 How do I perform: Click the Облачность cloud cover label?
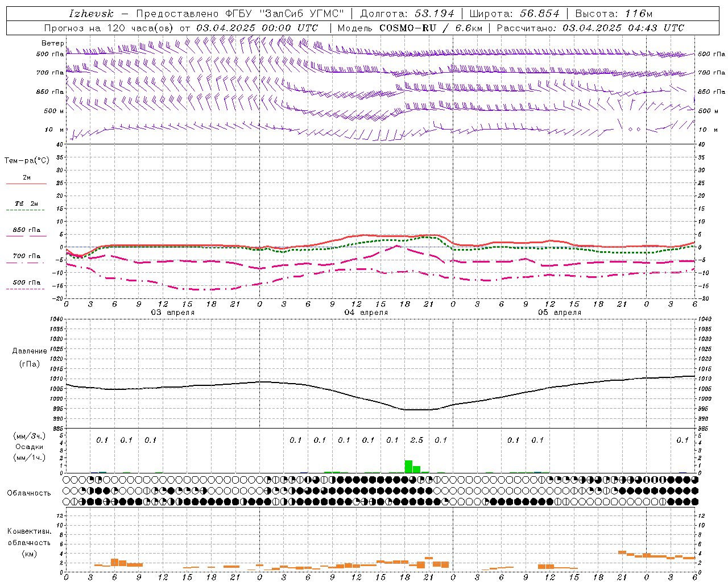pyautogui.click(x=29, y=493)
